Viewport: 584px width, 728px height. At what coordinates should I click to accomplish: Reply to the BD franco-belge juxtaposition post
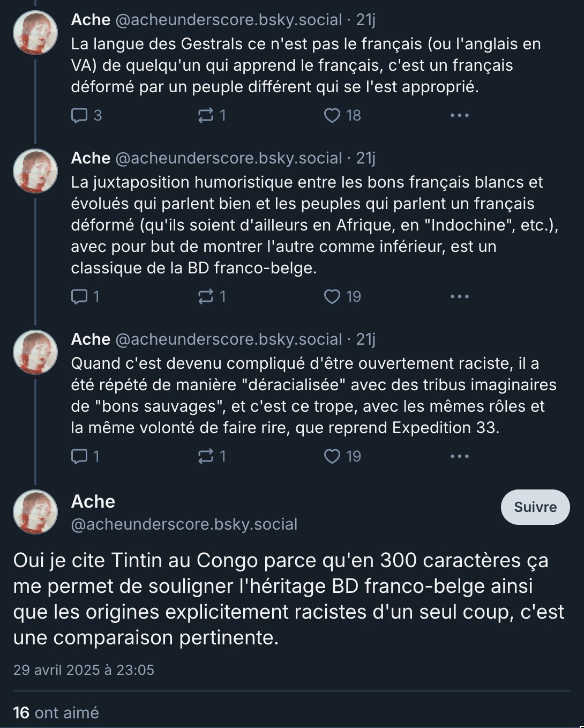click(80, 296)
